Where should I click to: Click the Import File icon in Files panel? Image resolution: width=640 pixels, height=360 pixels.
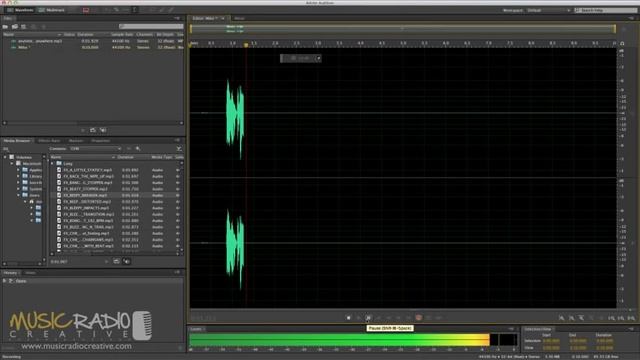15,27
